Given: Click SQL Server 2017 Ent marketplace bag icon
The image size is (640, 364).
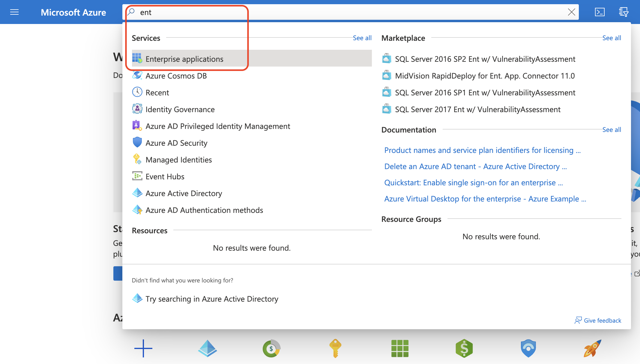Looking at the screenshot, I should coord(387,109).
